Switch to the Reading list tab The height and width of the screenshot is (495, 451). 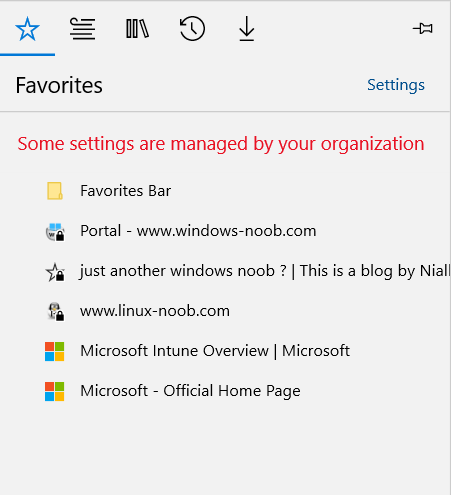(82, 29)
